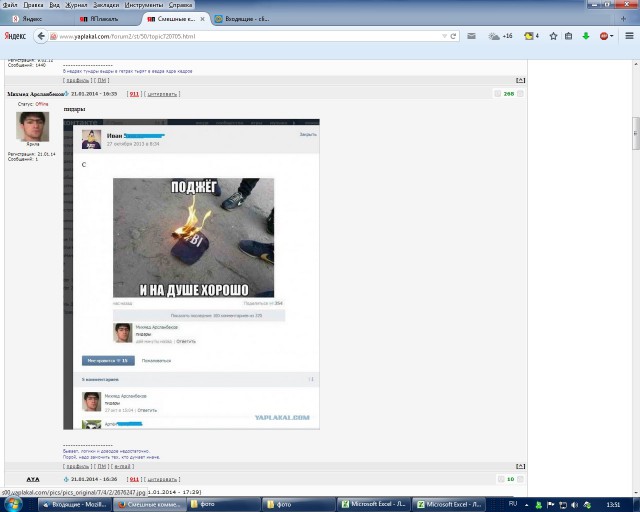Switch to Входящие - Mozilla taskbar window
The height and width of the screenshot is (512, 640).
point(74,505)
